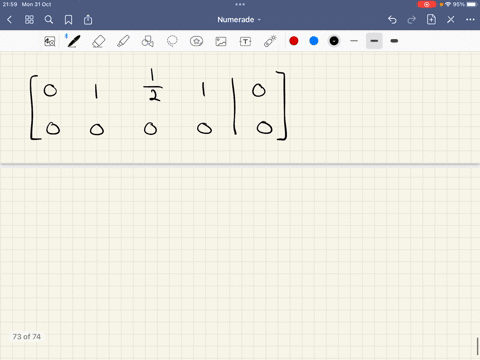Open the search tool
480x360 pixels.
(x=49, y=20)
